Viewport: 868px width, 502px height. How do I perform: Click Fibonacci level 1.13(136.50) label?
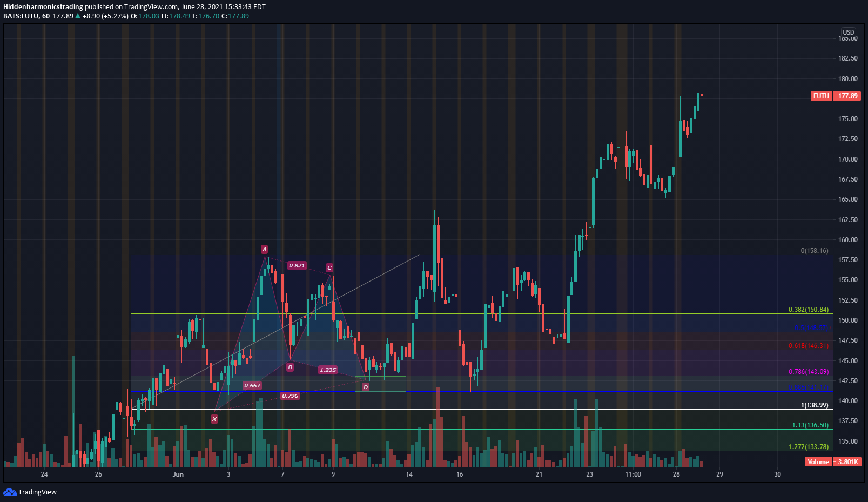810,425
